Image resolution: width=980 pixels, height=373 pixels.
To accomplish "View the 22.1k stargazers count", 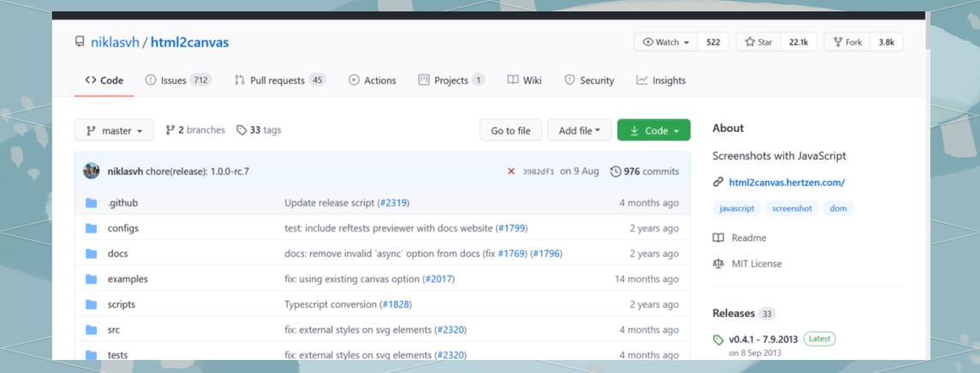I will (798, 42).
